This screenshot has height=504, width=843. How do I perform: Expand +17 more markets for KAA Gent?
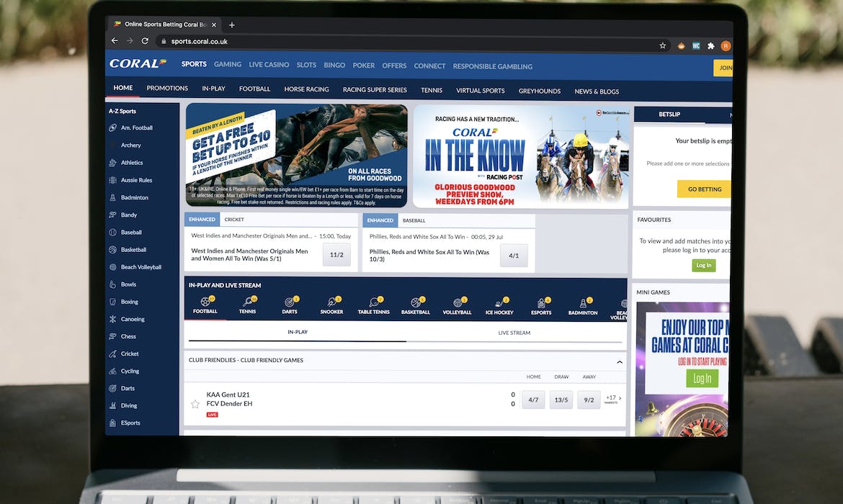coord(613,399)
